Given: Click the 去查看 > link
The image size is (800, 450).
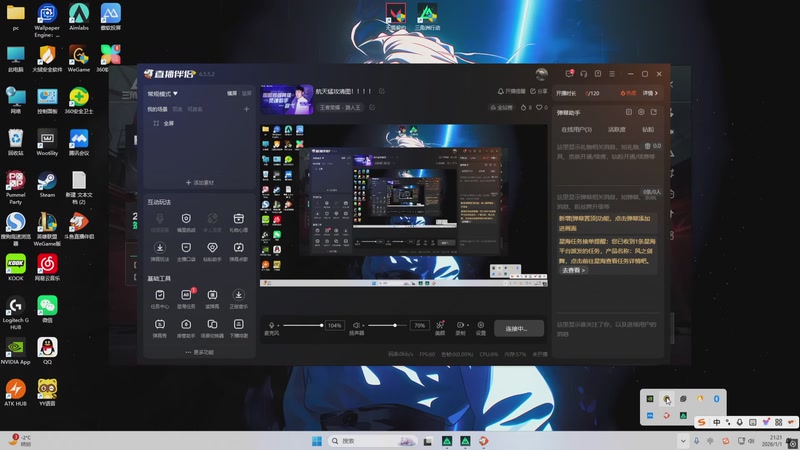Looking at the screenshot, I should (x=573, y=270).
